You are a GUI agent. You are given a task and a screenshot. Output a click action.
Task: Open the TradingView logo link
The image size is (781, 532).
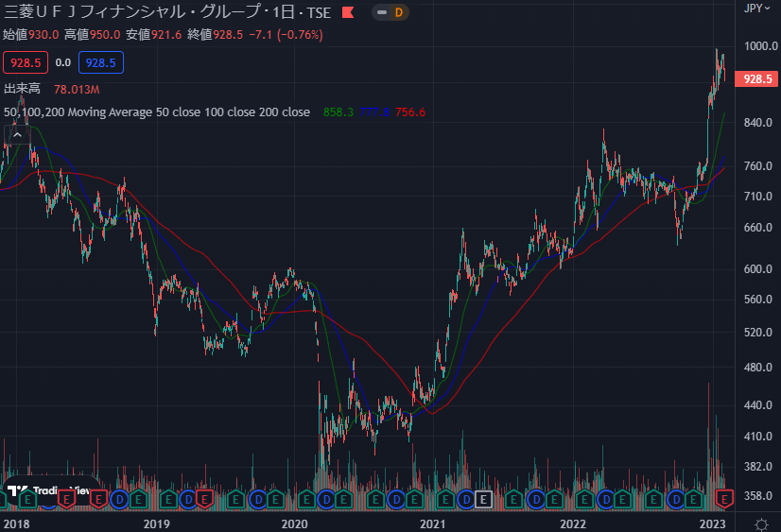47,491
